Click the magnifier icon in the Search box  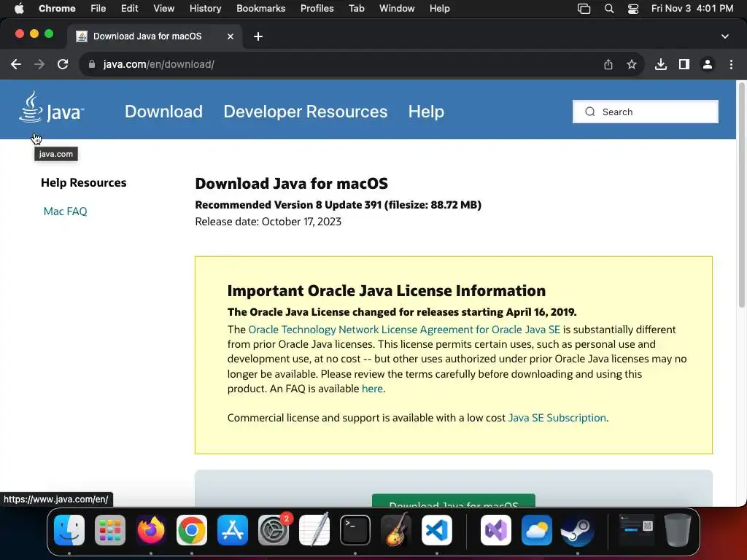tap(589, 112)
